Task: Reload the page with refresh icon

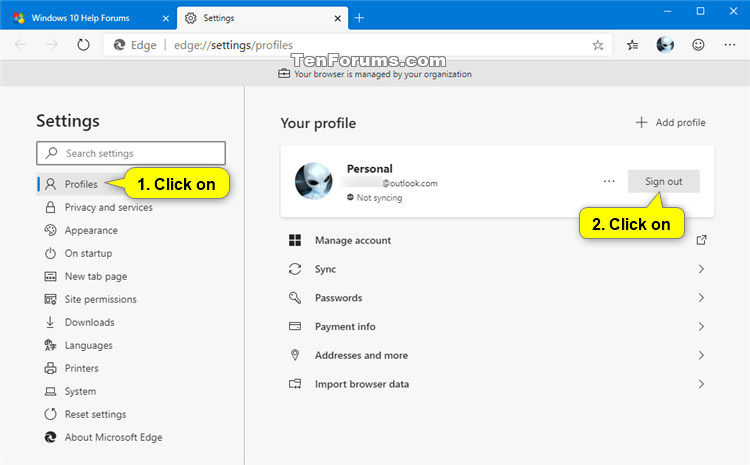Action: pyautogui.click(x=83, y=45)
